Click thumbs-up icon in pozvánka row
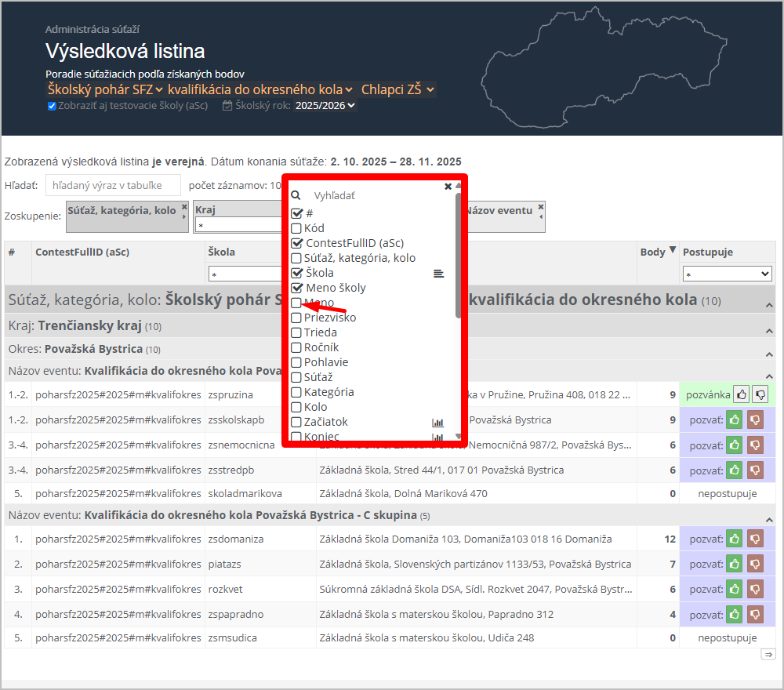This screenshot has width=784, height=690. [740, 394]
